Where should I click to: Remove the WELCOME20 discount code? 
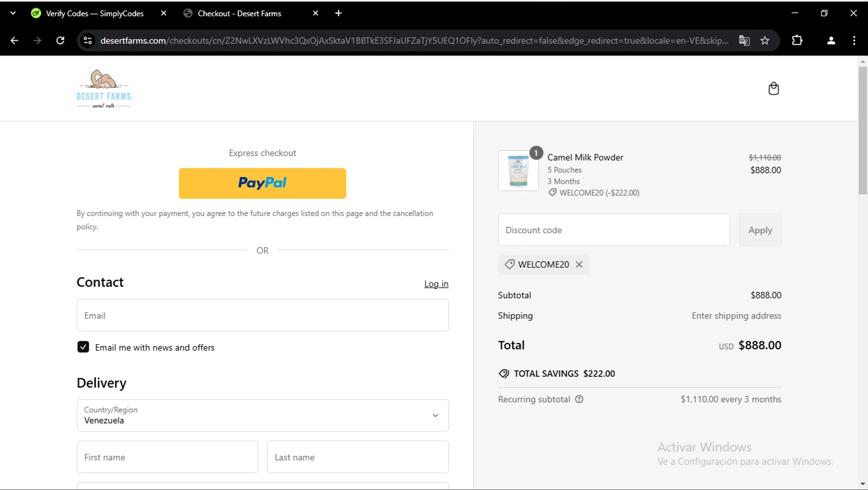click(x=579, y=264)
